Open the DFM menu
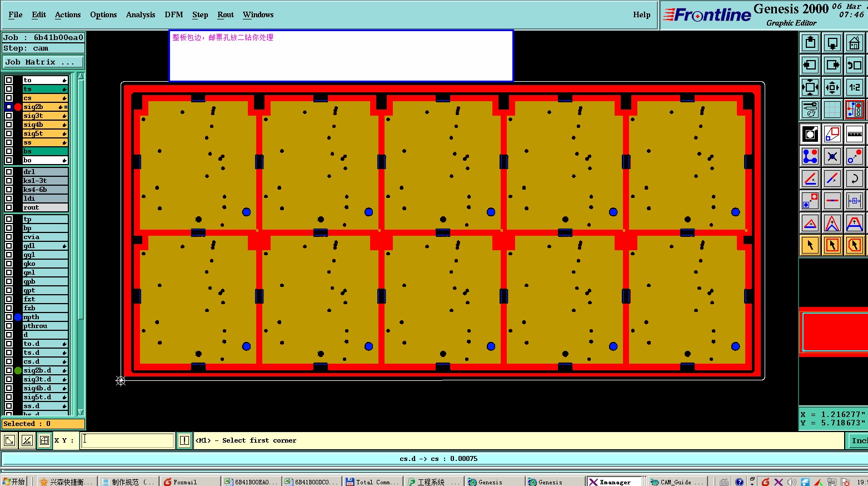The height and width of the screenshot is (486, 868). pyautogui.click(x=173, y=14)
